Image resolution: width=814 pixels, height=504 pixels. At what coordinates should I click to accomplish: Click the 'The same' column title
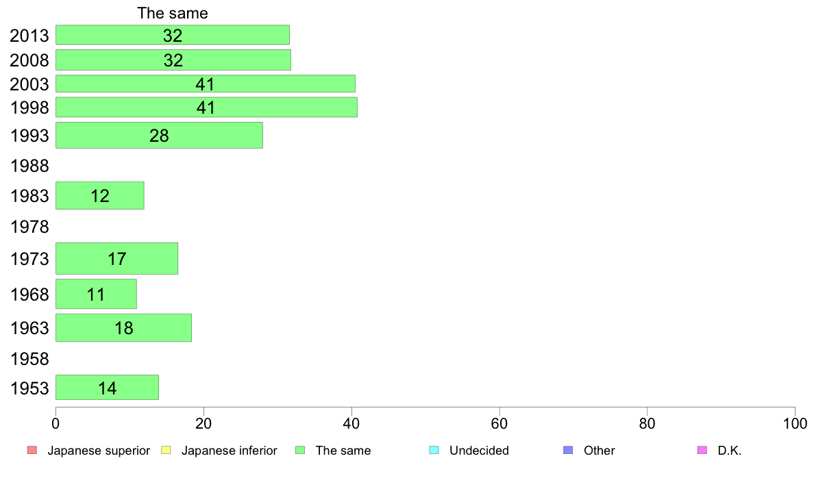[x=173, y=13]
